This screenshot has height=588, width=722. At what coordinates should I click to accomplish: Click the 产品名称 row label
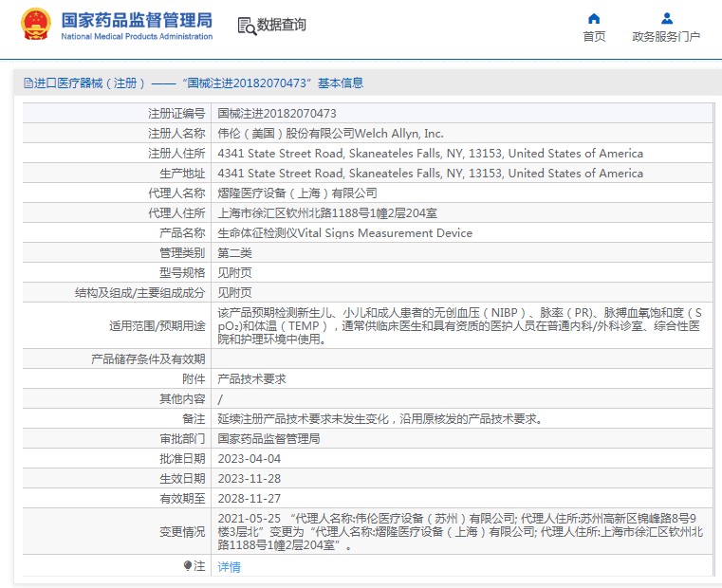pyautogui.click(x=182, y=233)
